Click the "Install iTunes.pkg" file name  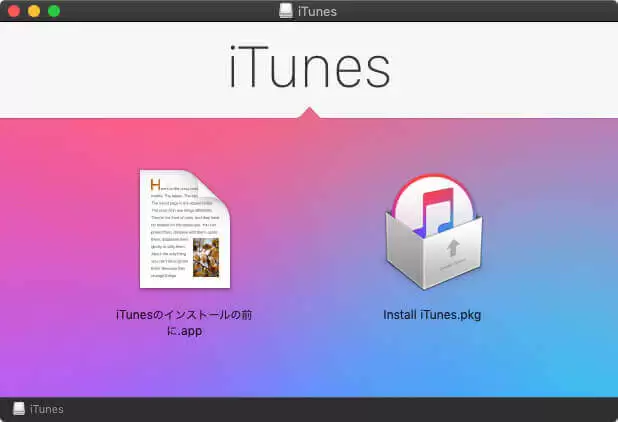pyautogui.click(x=432, y=315)
